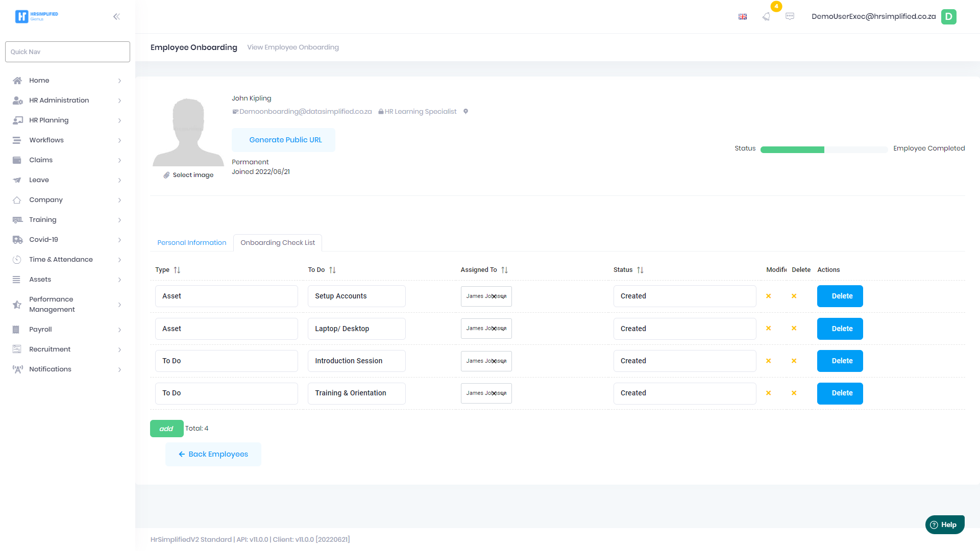Select the Onboarding Check List tab

point(278,243)
